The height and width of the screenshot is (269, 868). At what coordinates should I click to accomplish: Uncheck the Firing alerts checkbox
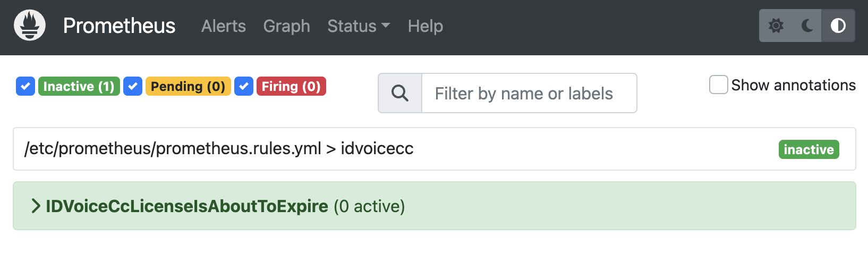[244, 86]
